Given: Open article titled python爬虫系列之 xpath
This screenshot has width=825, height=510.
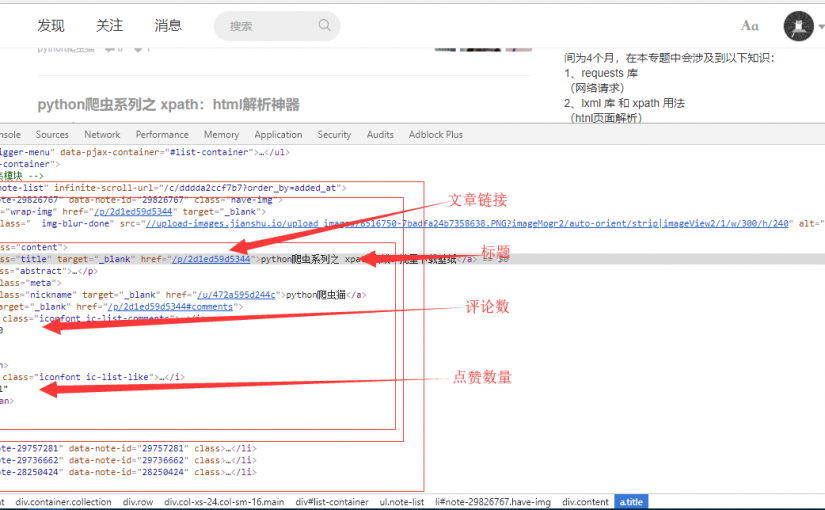Looking at the screenshot, I should coord(168,105).
